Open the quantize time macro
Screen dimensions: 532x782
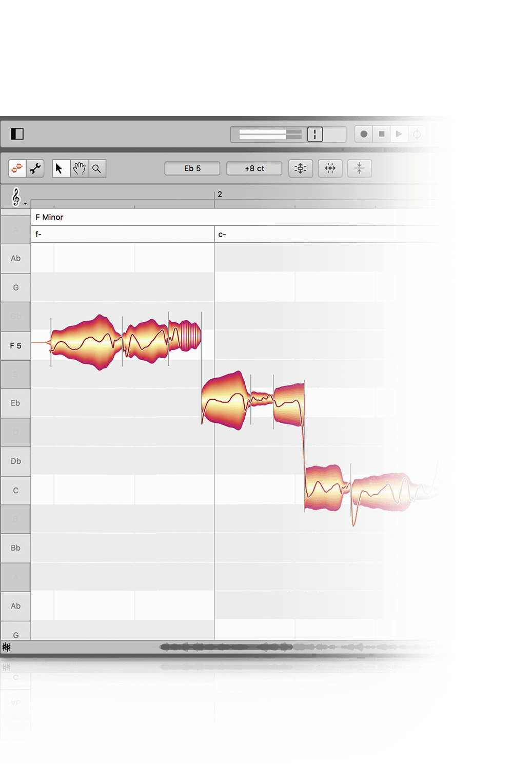330,168
